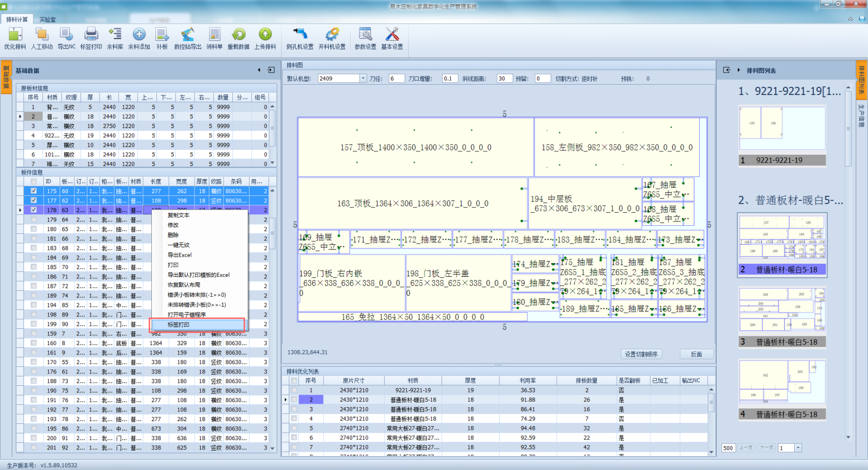This screenshot has height=470, width=868.
Task: Open 侧孔机设置 drill settings icon
Action: point(299,35)
